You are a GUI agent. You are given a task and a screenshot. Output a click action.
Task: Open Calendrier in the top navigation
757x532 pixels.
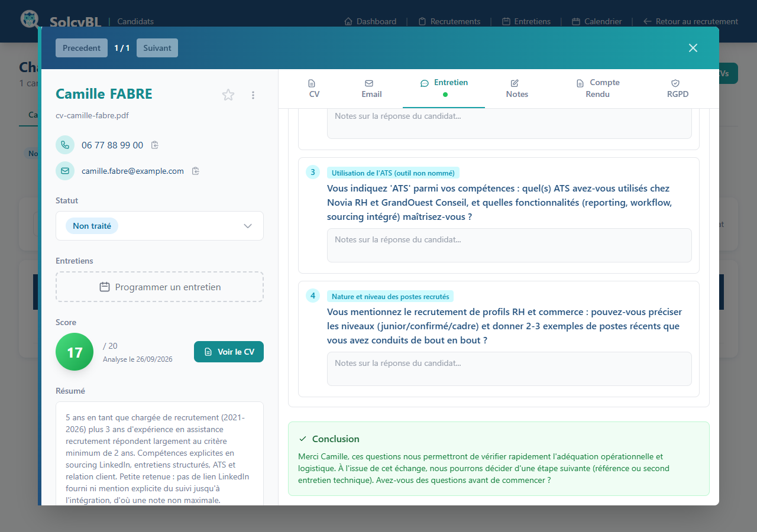click(x=597, y=21)
